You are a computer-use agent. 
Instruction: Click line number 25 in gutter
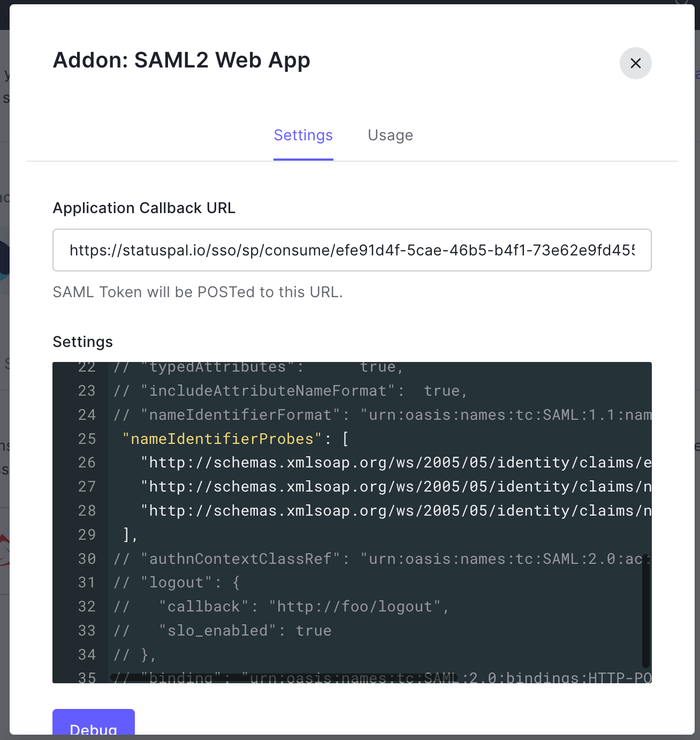[x=87, y=439]
